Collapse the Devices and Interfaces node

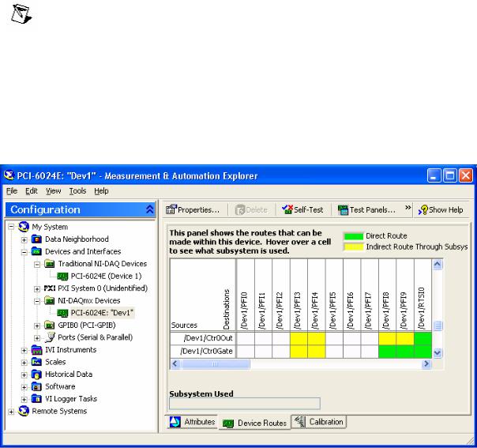(24, 252)
